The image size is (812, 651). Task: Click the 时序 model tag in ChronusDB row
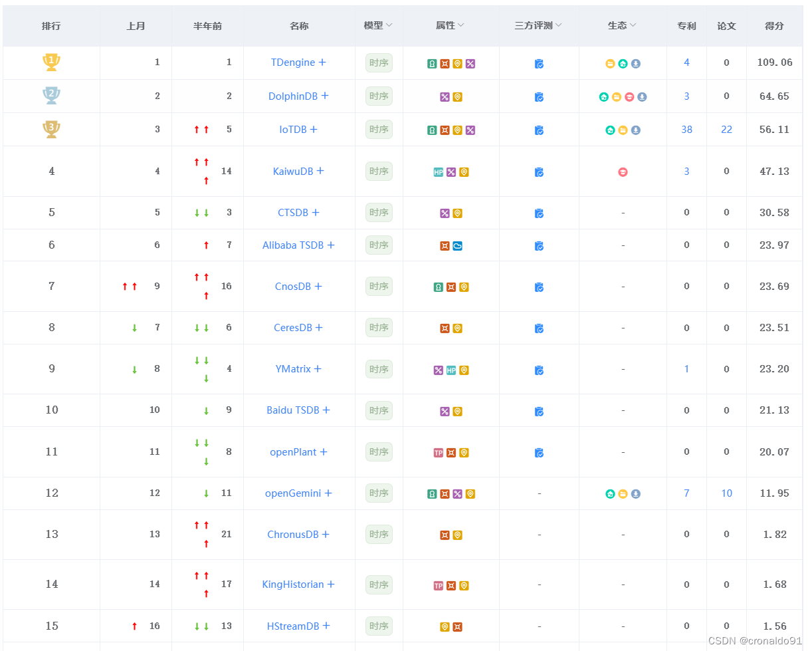[x=379, y=535]
